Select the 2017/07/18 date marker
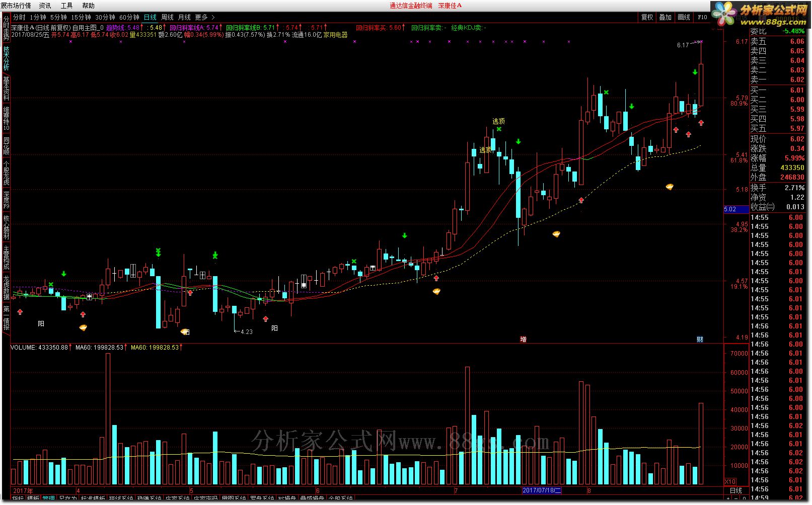The image size is (812, 505). pos(542,490)
